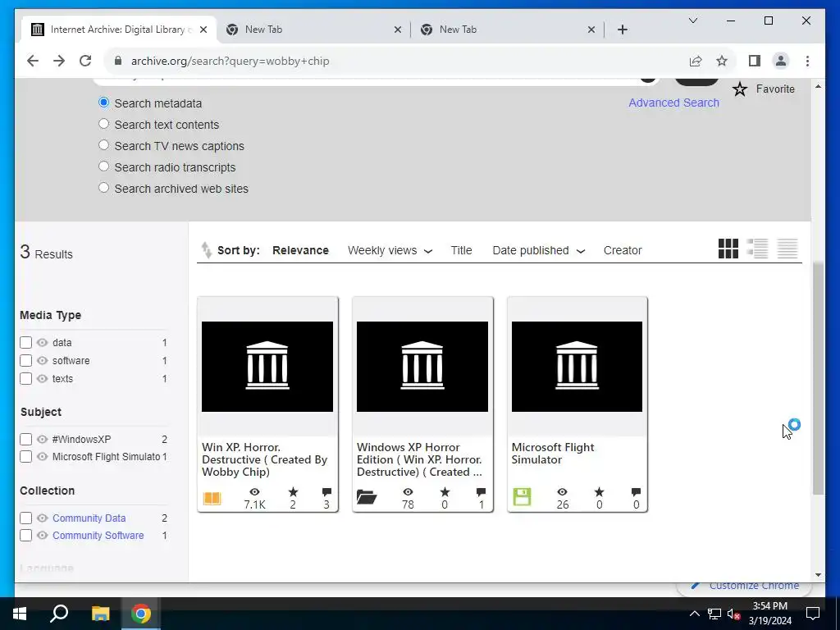Viewport: 840px width, 630px height.
Task: Bookmark this page with the star icon
Action: pos(722,61)
